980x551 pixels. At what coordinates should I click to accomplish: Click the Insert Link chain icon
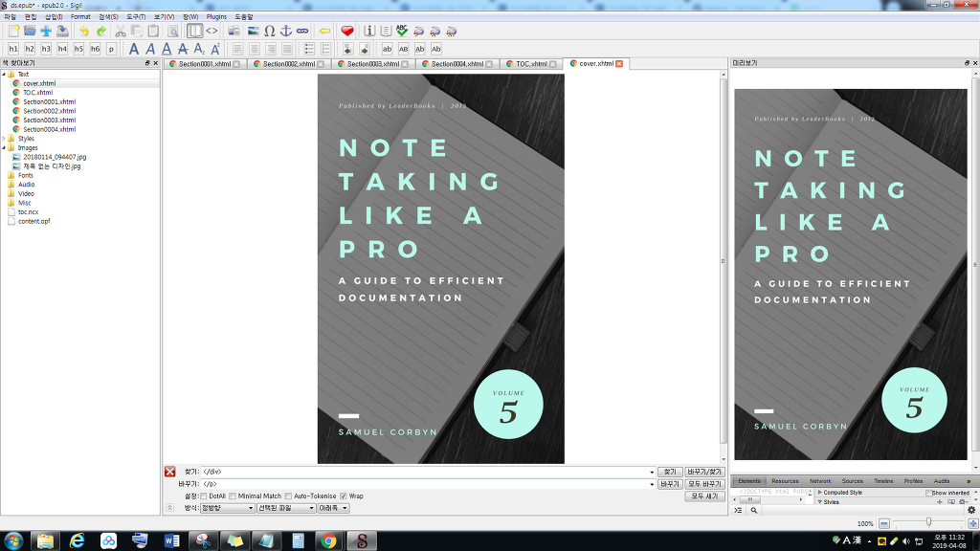[302, 32]
